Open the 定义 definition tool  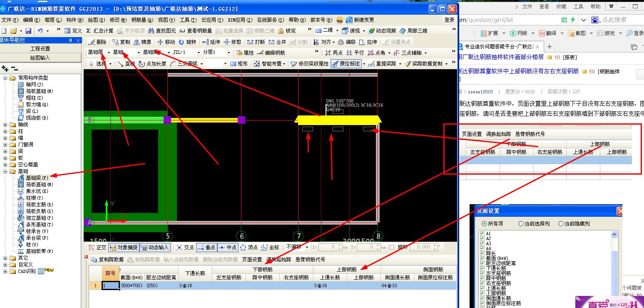point(73,31)
